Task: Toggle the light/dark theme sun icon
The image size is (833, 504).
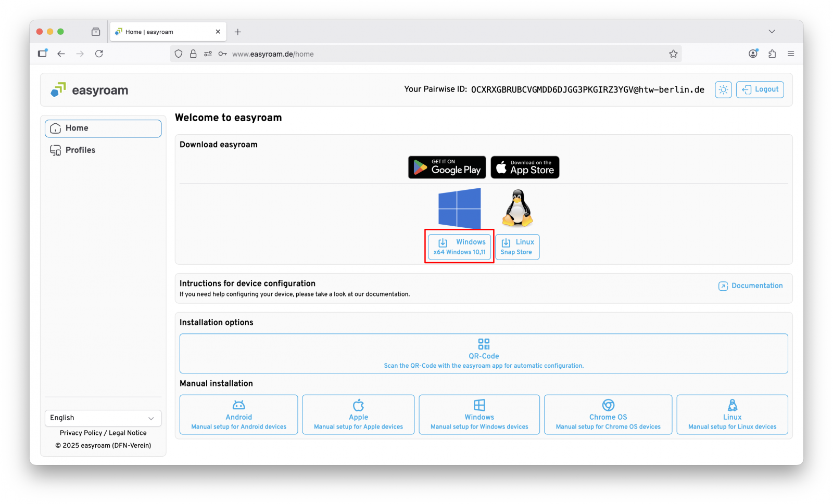Action: [x=723, y=89]
